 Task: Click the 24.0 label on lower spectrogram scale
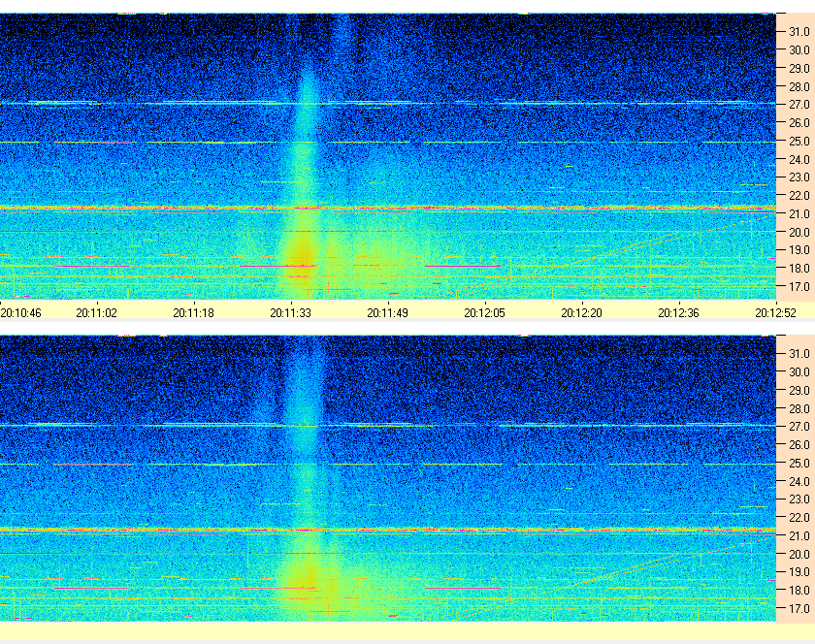pos(799,481)
